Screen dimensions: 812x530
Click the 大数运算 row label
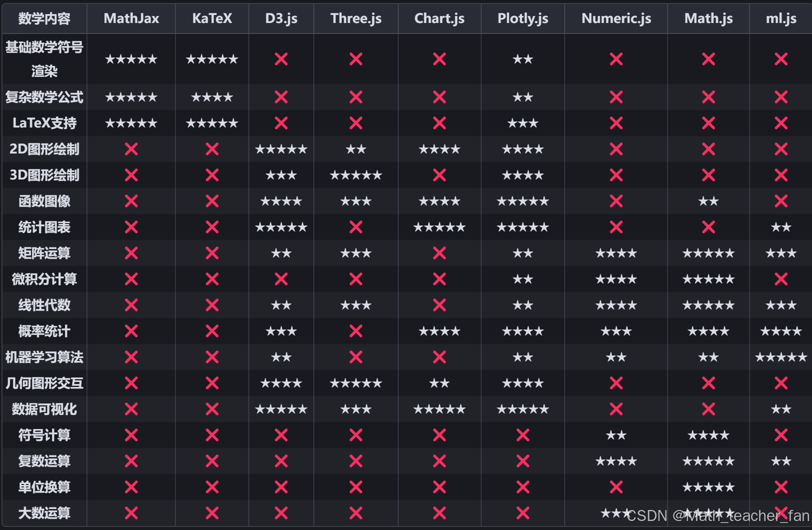[44, 513]
